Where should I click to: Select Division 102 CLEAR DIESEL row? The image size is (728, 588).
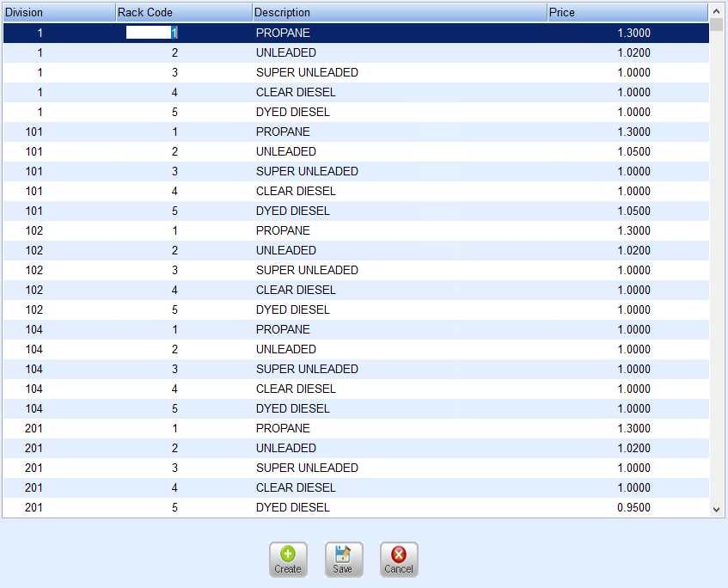tap(356, 290)
